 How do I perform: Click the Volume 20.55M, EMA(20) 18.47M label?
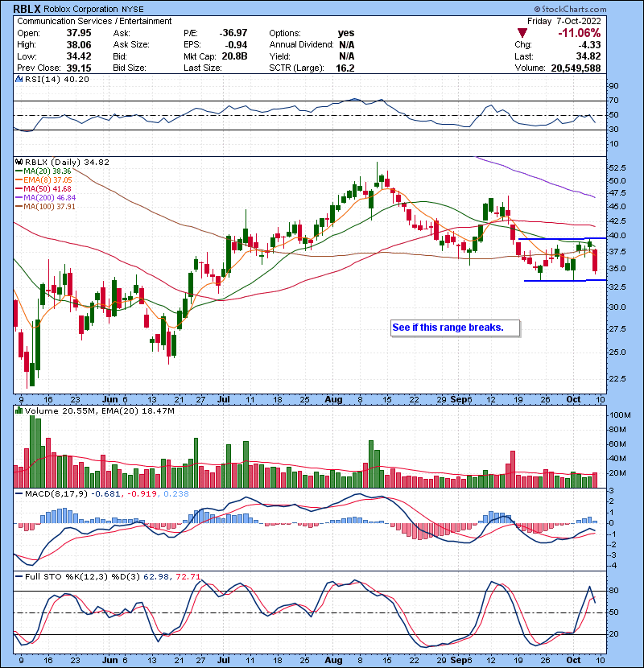coord(99,411)
